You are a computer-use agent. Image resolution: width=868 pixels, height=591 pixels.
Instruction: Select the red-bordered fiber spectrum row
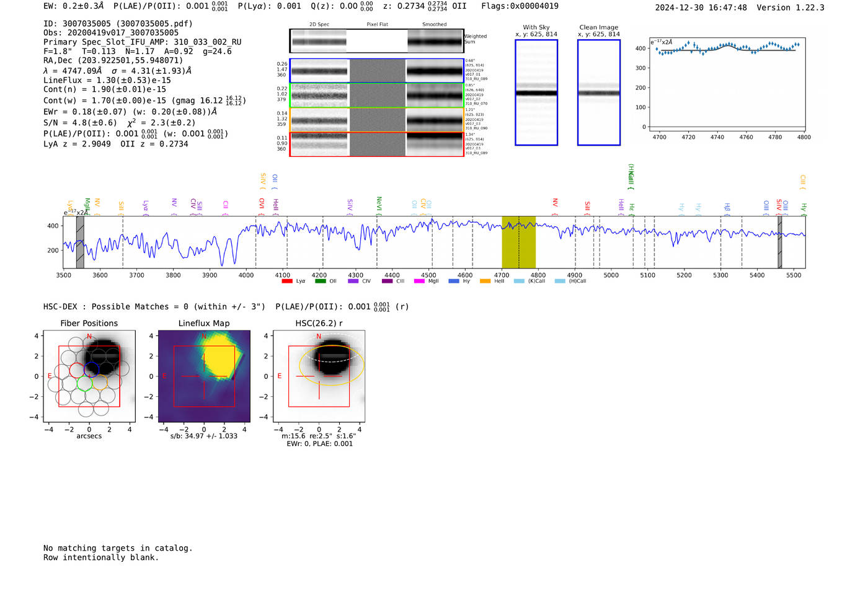click(376, 144)
